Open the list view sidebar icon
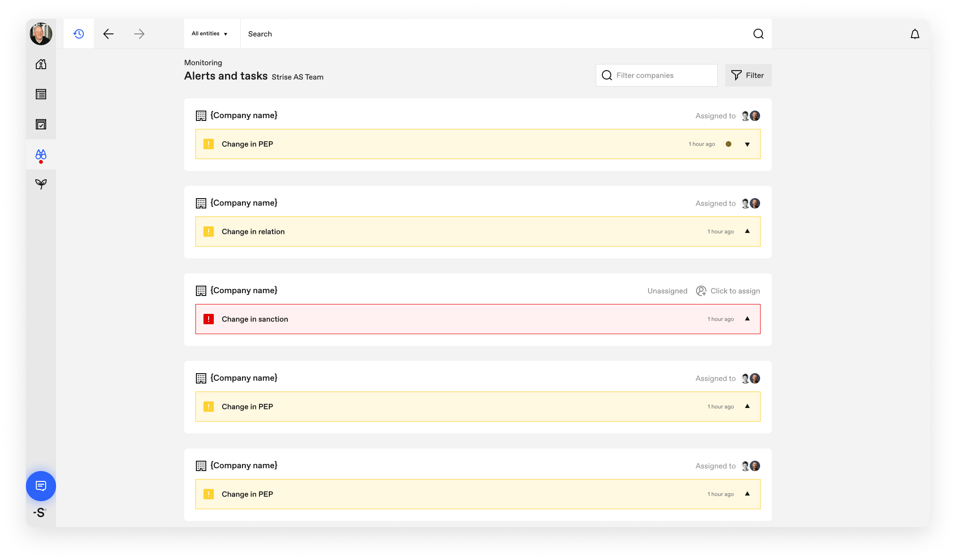This screenshot has height=560, width=956. 41,94
